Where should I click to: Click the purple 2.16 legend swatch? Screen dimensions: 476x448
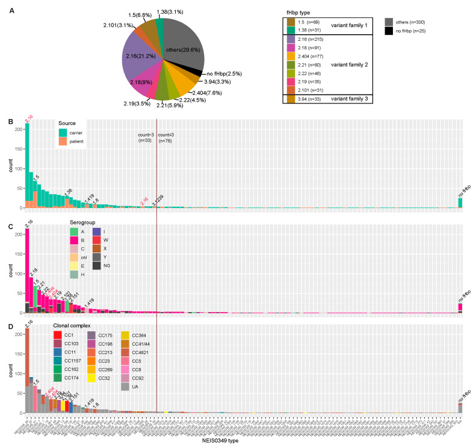(291, 39)
